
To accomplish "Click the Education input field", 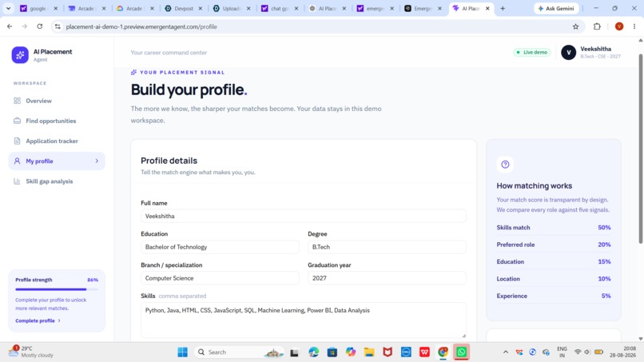I will [220, 247].
